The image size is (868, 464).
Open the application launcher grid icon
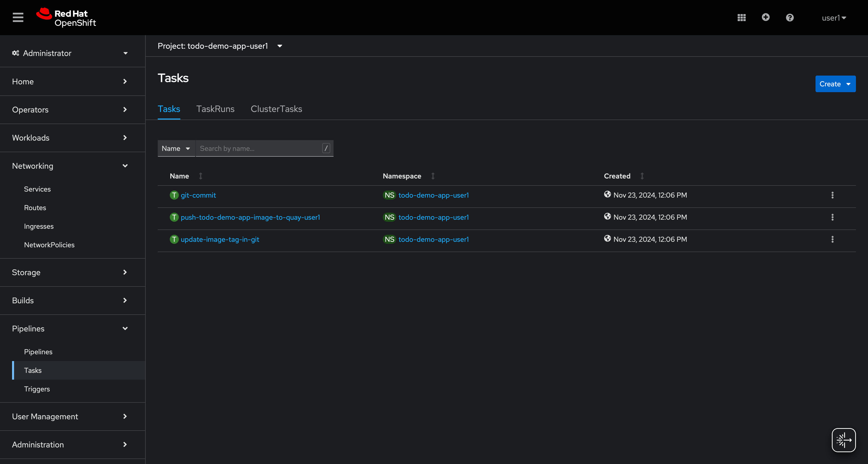click(x=741, y=18)
